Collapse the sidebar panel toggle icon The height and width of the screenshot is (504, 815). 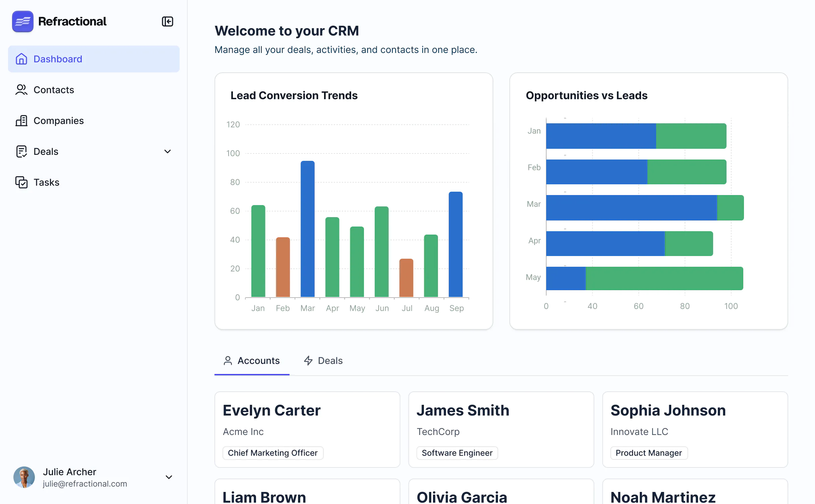(x=167, y=21)
